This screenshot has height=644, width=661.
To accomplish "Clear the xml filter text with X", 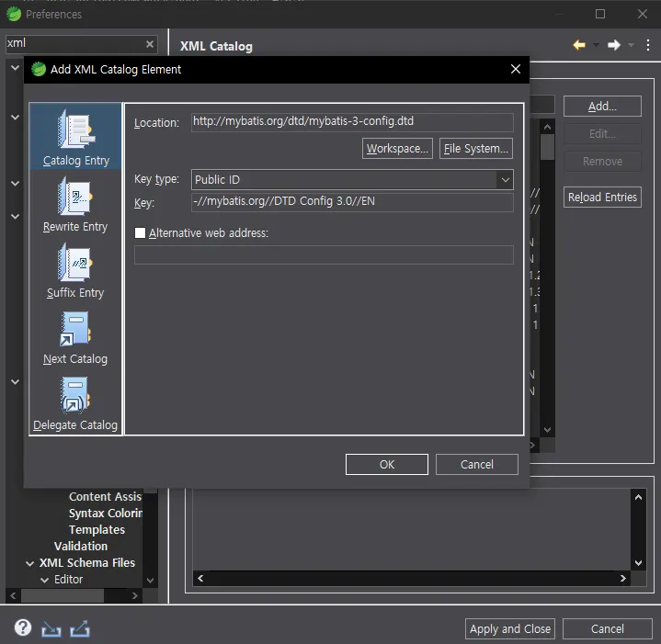I will tap(150, 44).
